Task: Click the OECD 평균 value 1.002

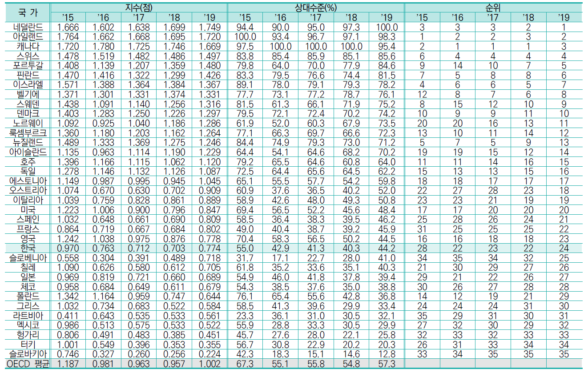Action: click(209, 363)
